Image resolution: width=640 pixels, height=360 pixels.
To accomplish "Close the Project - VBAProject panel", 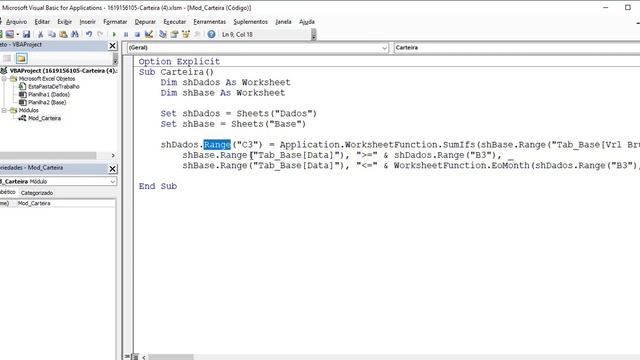I will coord(113,46).
